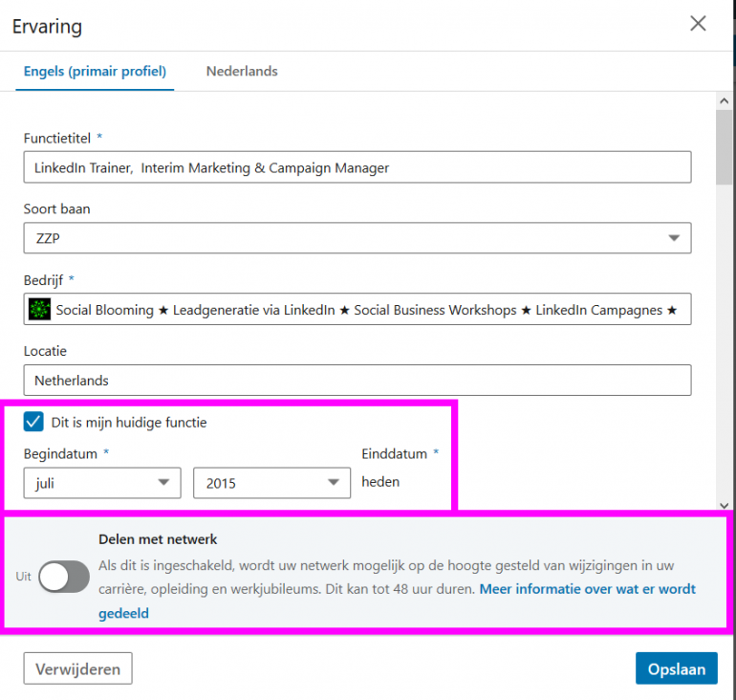Open the 2015 start year dropdown
This screenshot has height=700, width=736.
click(271, 483)
